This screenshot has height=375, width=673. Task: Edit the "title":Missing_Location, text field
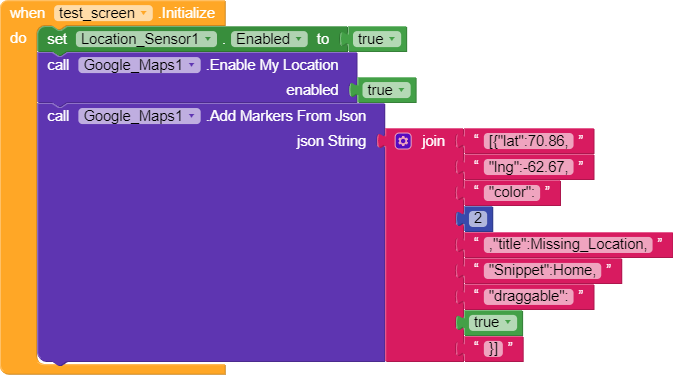(568, 245)
